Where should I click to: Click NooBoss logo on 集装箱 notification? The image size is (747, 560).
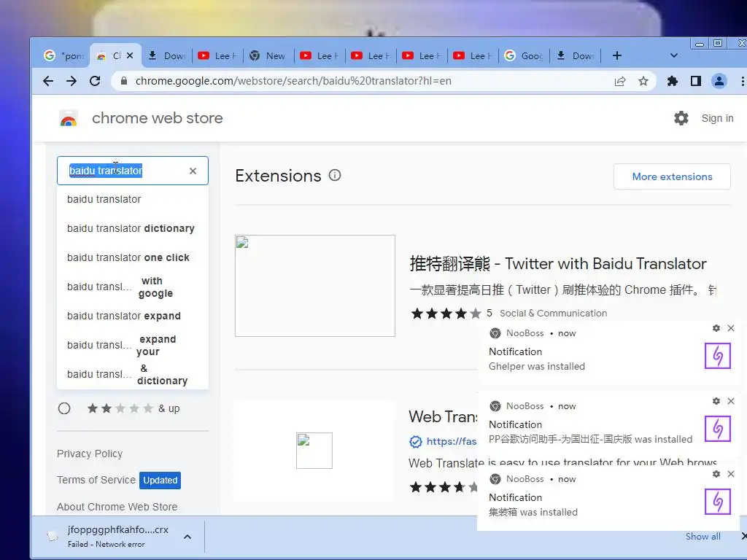(495, 479)
